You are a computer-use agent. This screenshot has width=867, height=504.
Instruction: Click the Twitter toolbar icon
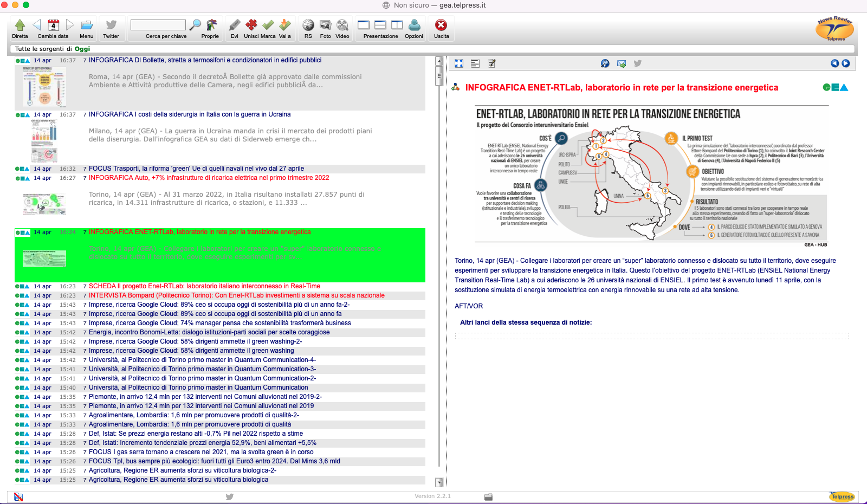click(111, 25)
